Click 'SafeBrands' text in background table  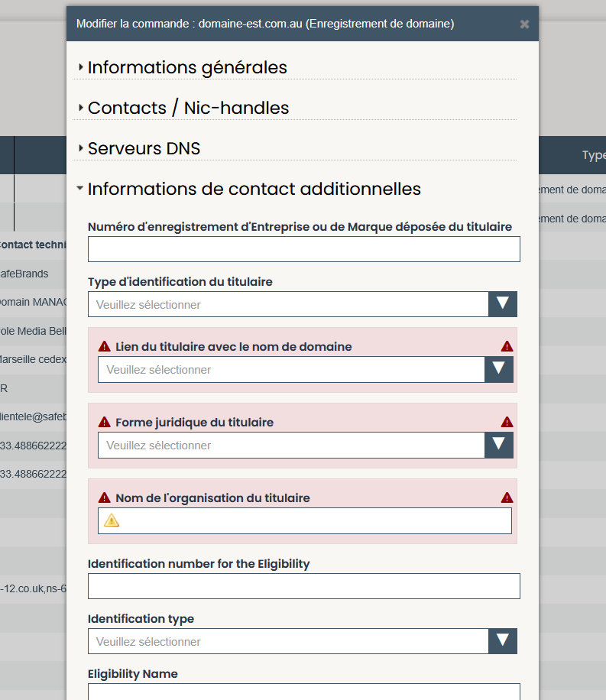[x=24, y=274]
